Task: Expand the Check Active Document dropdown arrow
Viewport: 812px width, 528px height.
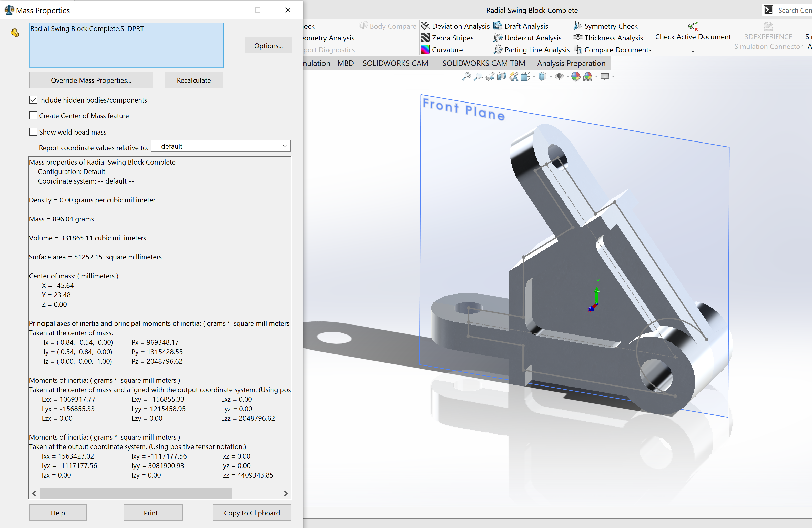Action: (x=693, y=52)
